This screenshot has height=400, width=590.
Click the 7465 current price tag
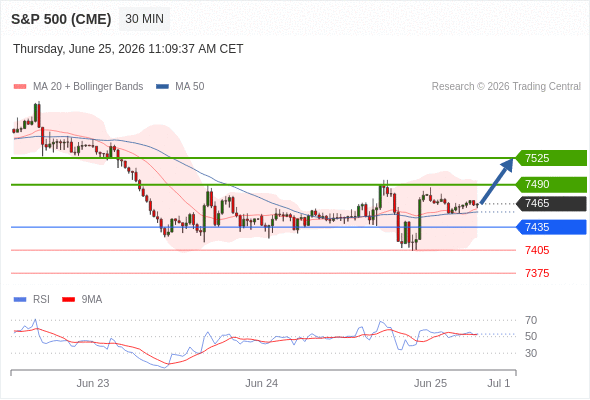pyautogui.click(x=551, y=204)
